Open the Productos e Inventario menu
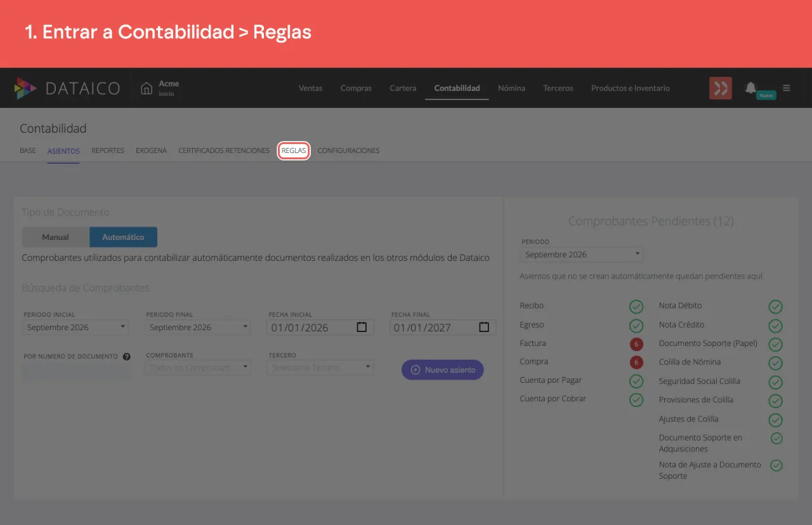The width and height of the screenshot is (812, 525). (631, 88)
